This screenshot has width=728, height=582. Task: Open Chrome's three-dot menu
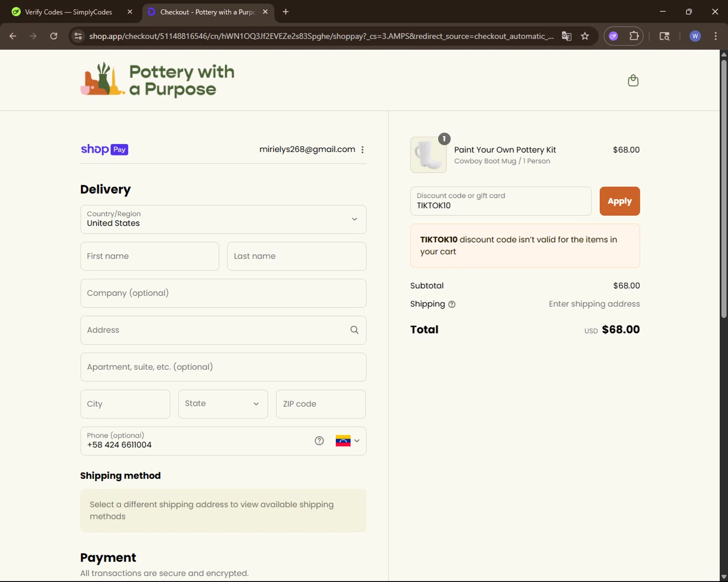click(x=715, y=36)
